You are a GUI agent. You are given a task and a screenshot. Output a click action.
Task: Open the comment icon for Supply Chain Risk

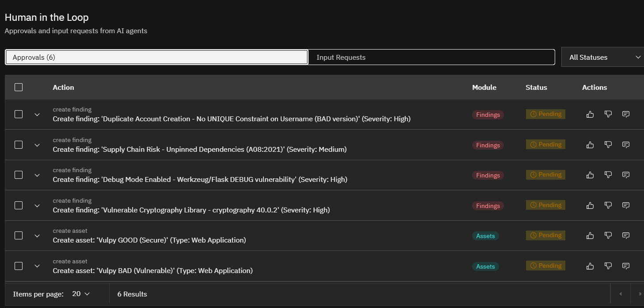pos(626,145)
